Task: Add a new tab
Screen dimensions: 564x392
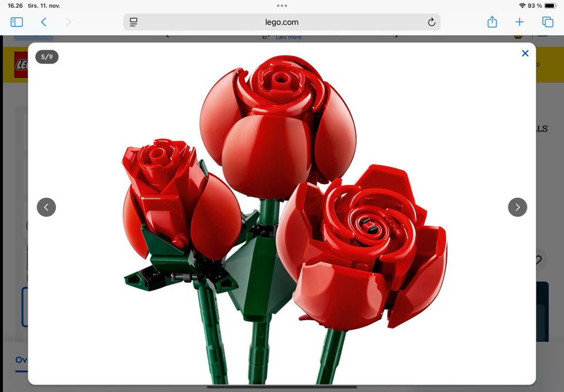Action: (x=519, y=22)
